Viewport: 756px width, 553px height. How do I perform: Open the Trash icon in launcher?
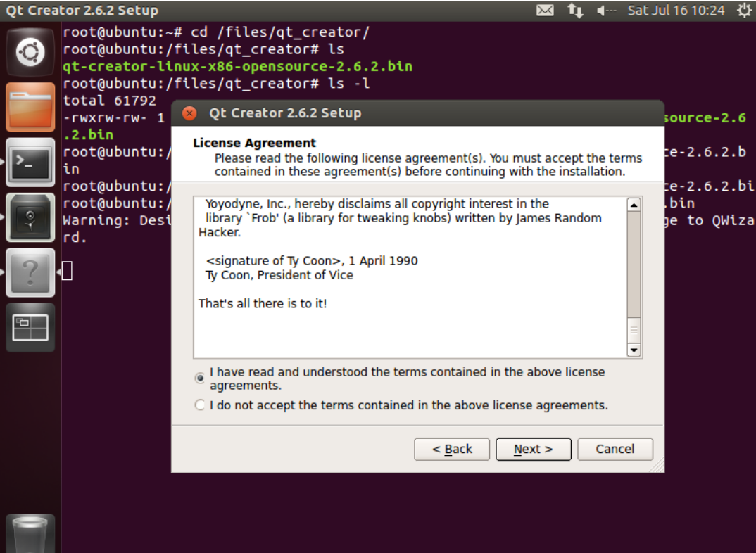(30, 534)
